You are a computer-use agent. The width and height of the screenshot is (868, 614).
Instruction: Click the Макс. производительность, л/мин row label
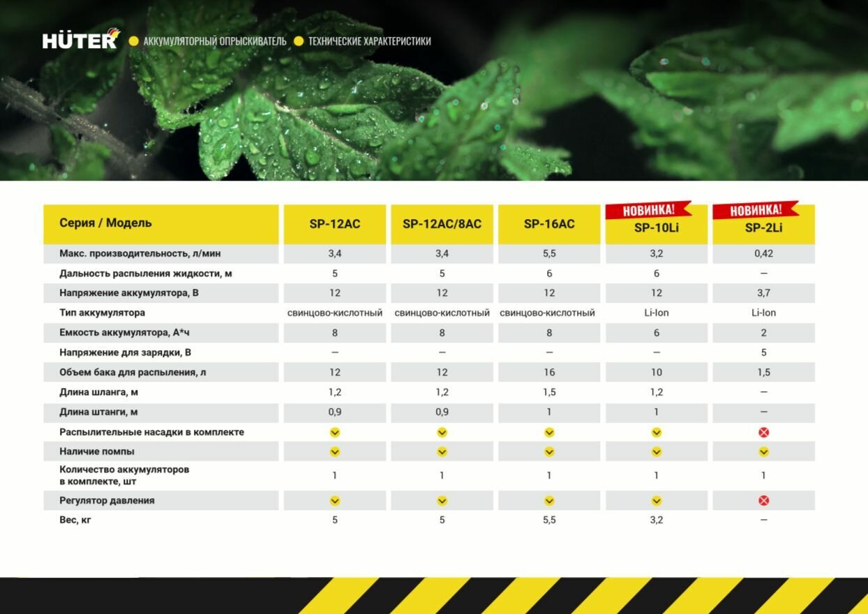140,253
